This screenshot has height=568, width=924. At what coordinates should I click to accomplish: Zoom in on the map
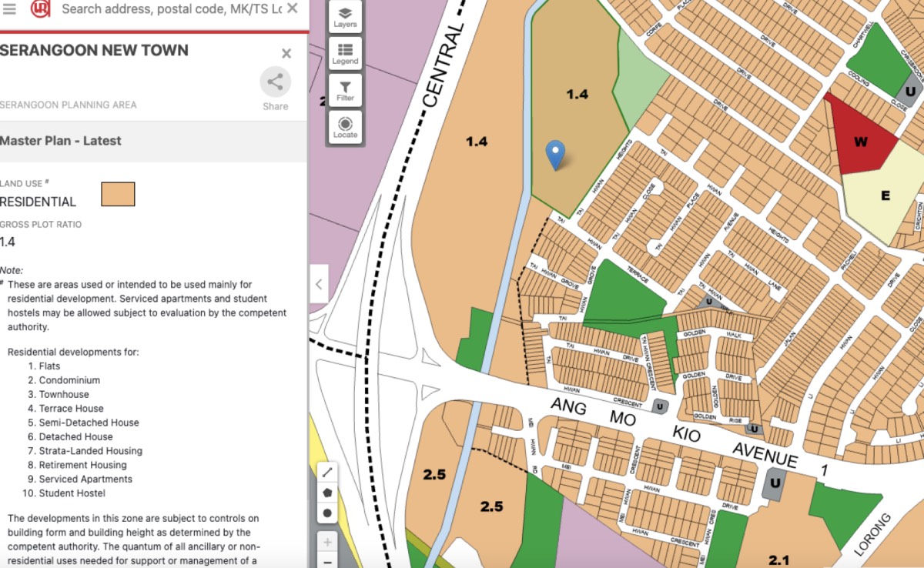[x=327, y=542]
